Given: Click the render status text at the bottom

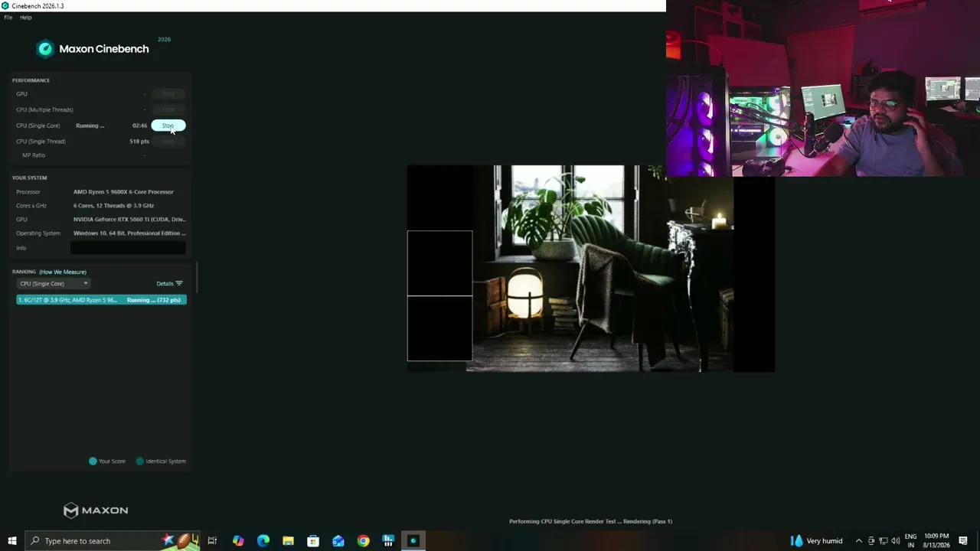Looking at the screenshot, I should (590, 522).
